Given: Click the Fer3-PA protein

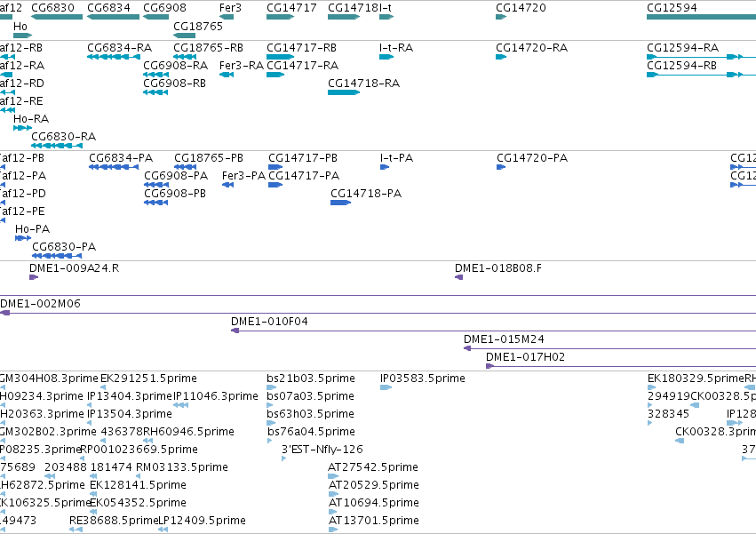Looking at the screenshot, I should click(x=228, y=185).
